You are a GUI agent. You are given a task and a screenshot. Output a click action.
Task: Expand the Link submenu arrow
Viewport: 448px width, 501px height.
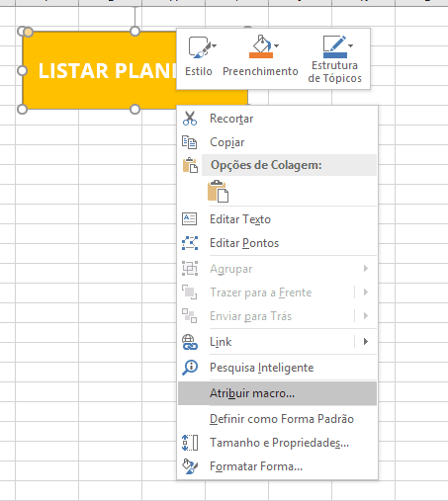pos(366,342)
